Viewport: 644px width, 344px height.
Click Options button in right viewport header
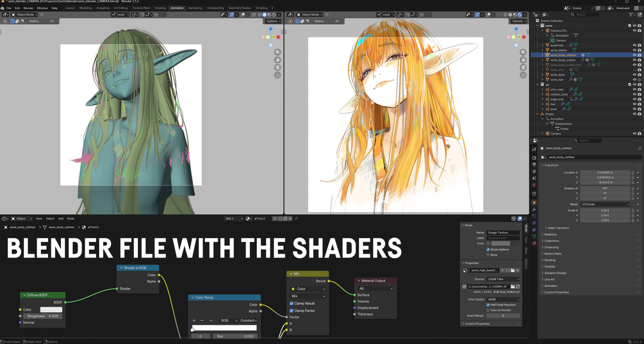pyautogui.click(x=518, y=21)
